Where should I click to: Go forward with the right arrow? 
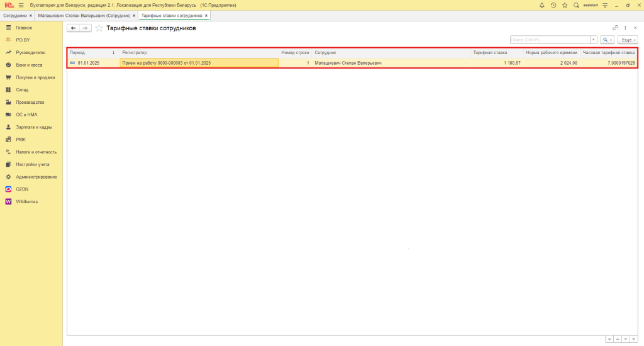point(86,28)
